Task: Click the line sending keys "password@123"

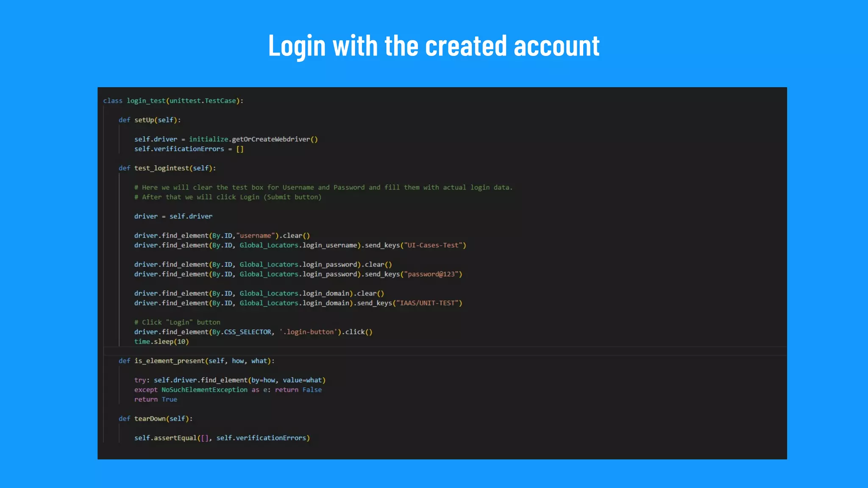Action: (x=298, y=274)
